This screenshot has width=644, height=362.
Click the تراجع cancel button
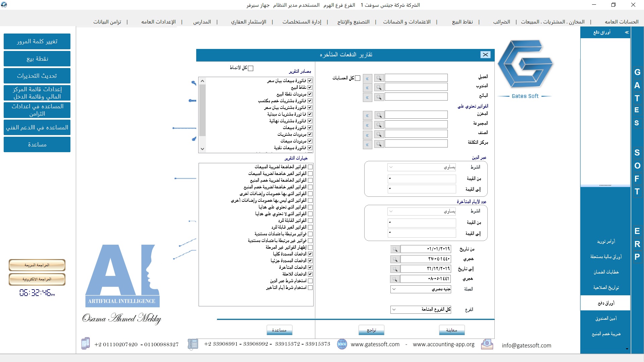(371, 330)
